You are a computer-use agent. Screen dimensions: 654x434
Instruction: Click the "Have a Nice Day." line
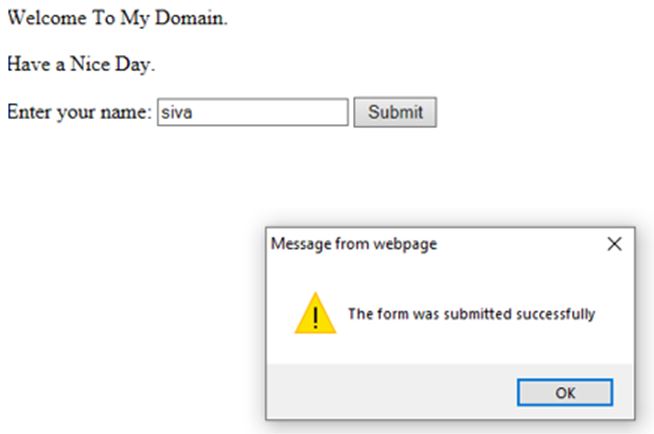click(81, 66)
